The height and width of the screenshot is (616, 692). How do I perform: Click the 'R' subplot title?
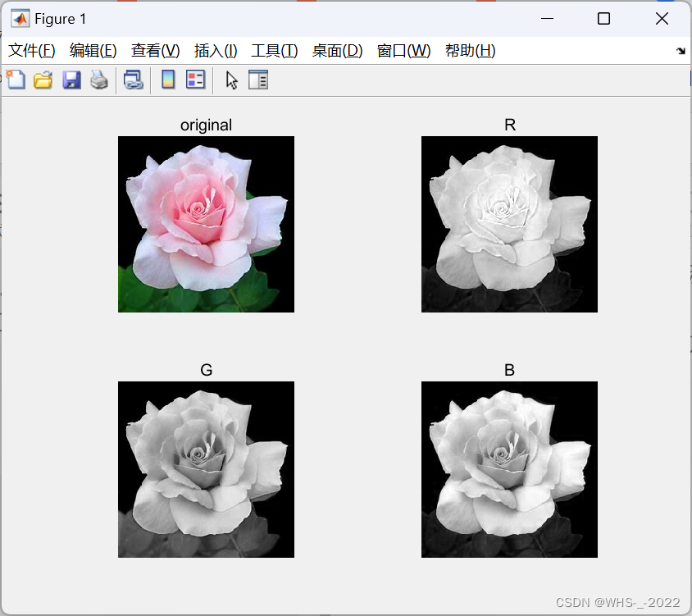tap(510, 125)
